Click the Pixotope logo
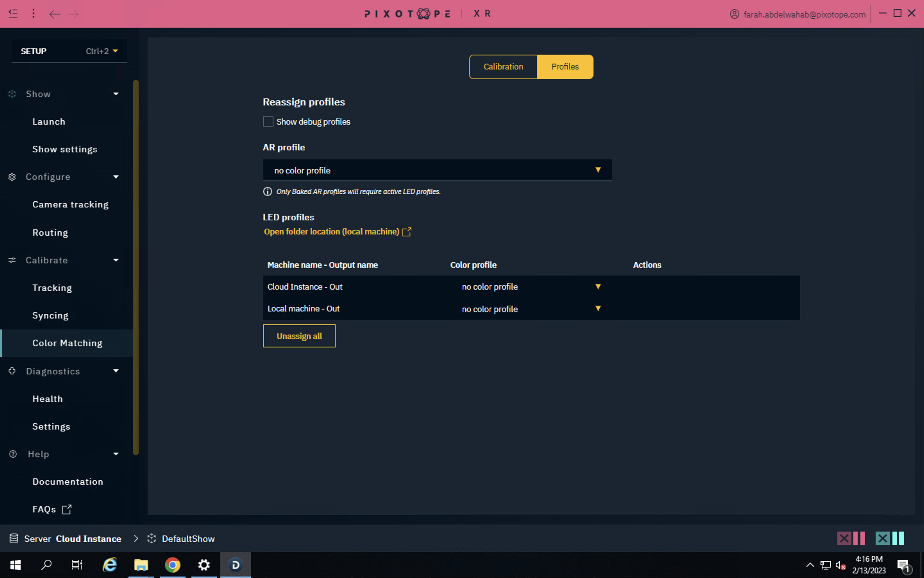This screenshot has width=924, height=578. pos(407,14)
